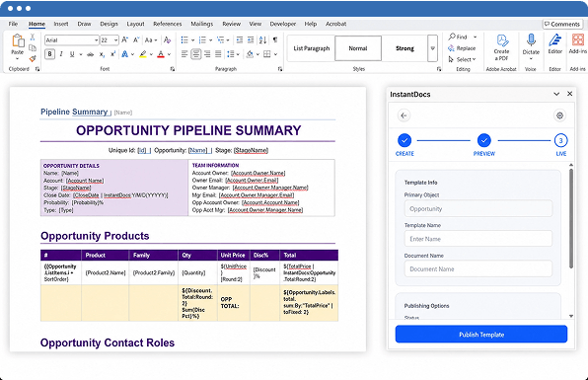The image size is (588, 380).
Task: Toggle Bold formatting
Action: pyautogui.click(x=50, y=54)
